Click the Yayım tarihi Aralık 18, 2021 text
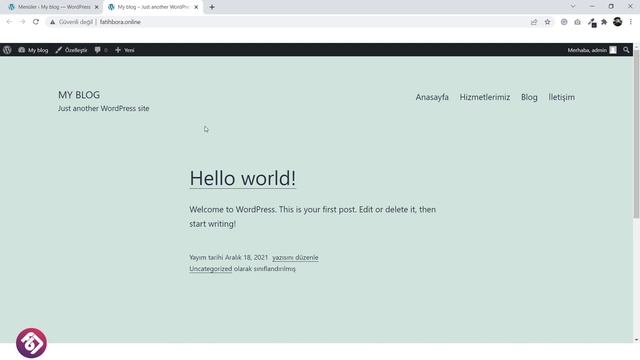 click(229, 258)
